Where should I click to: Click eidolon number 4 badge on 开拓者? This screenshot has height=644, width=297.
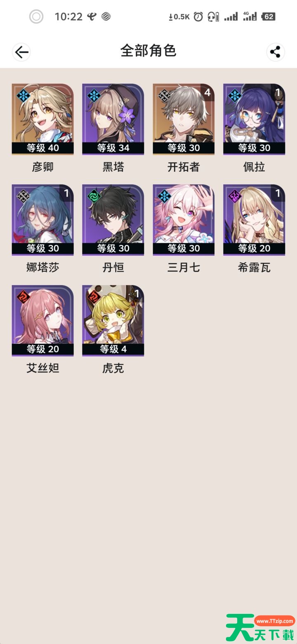(x=207, y=93)
